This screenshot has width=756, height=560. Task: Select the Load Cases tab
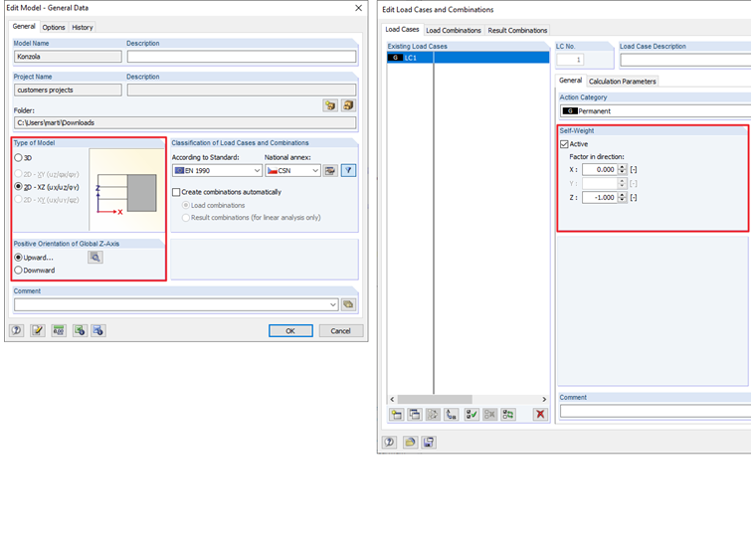[x=402, y=30]
